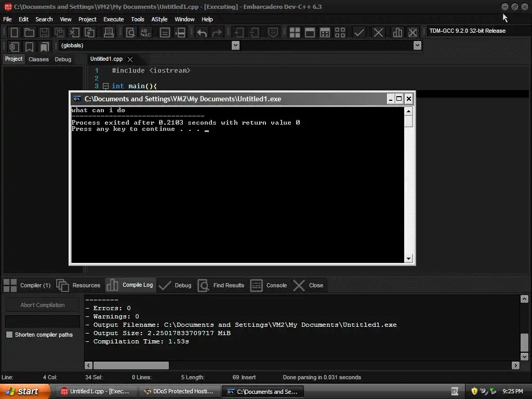Open the TDM-GCC compiler set dropdown
The height and width of the screenshot is (399, 532).
point(478,31)
